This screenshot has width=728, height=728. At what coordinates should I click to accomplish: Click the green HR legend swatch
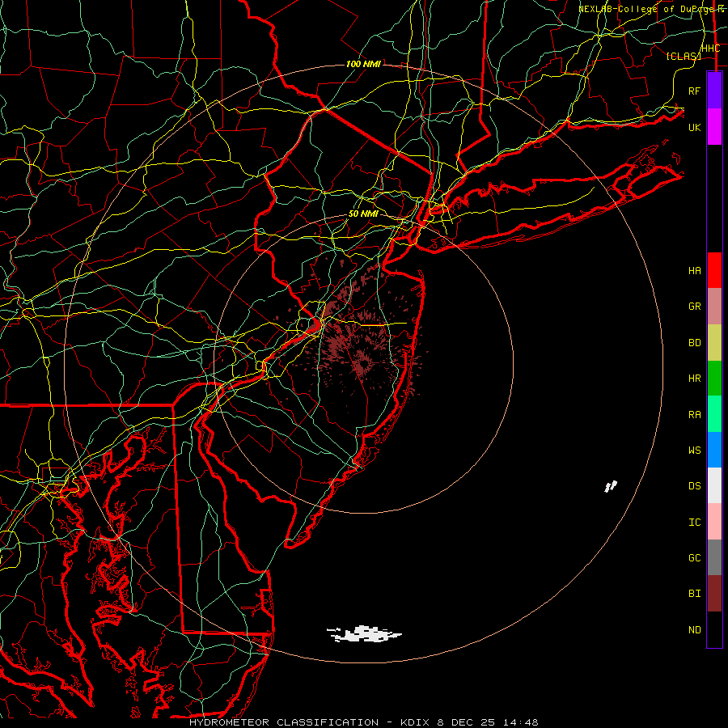[x=714, y=378]
